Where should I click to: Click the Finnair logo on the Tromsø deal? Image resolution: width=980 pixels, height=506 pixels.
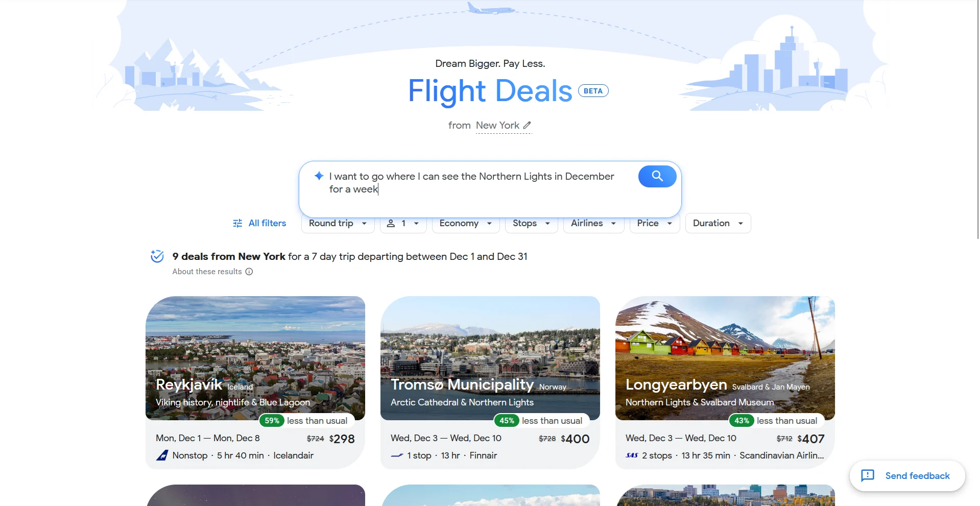point(397,455)
